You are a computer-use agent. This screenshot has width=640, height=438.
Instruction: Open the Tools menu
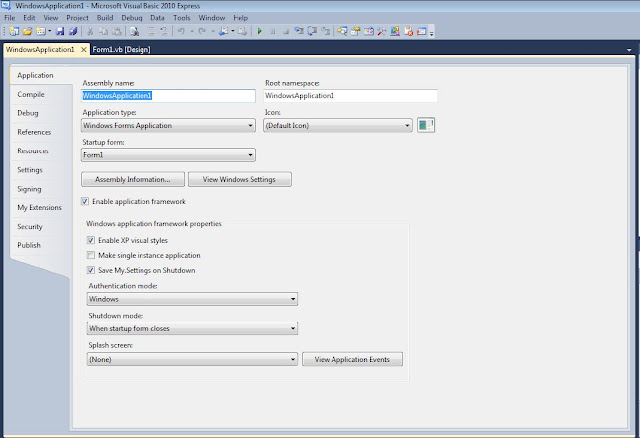click(182, 18)
